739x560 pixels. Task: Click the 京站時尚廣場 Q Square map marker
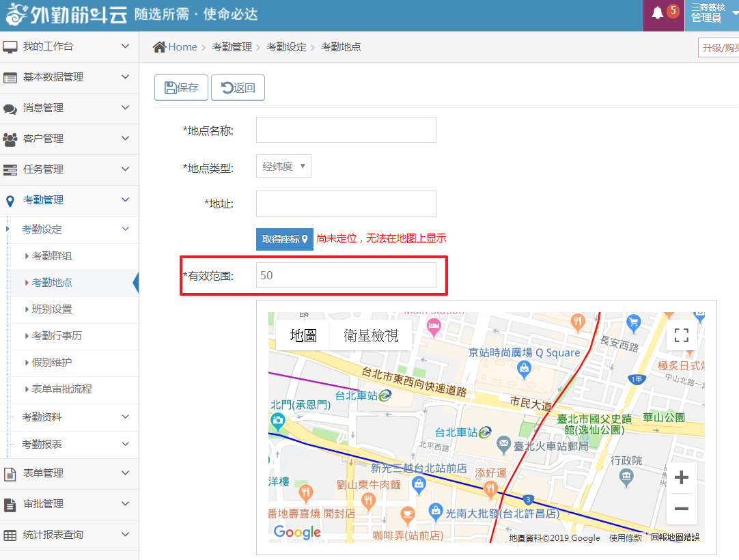(524, 369)
